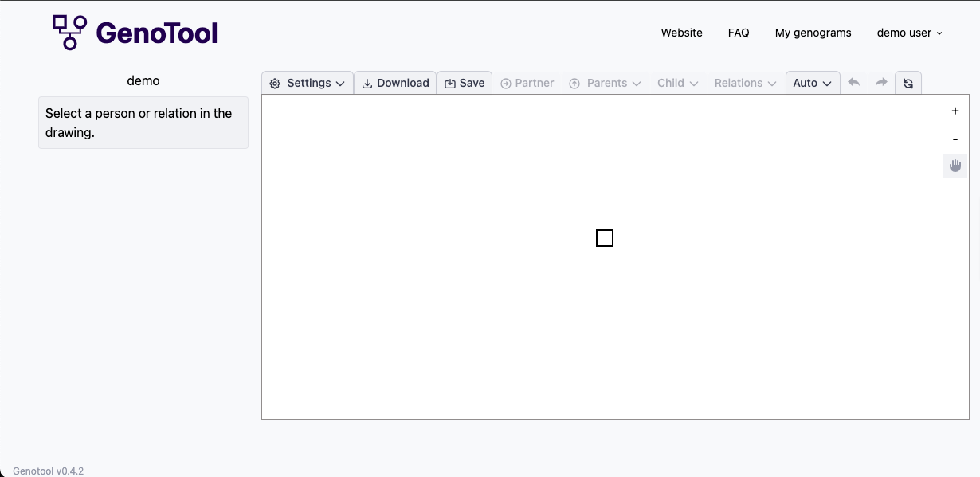The width and height of the screenshot is (980, 477).
Task: Select the person square in the canvas
Action: [x=605, y=237]
